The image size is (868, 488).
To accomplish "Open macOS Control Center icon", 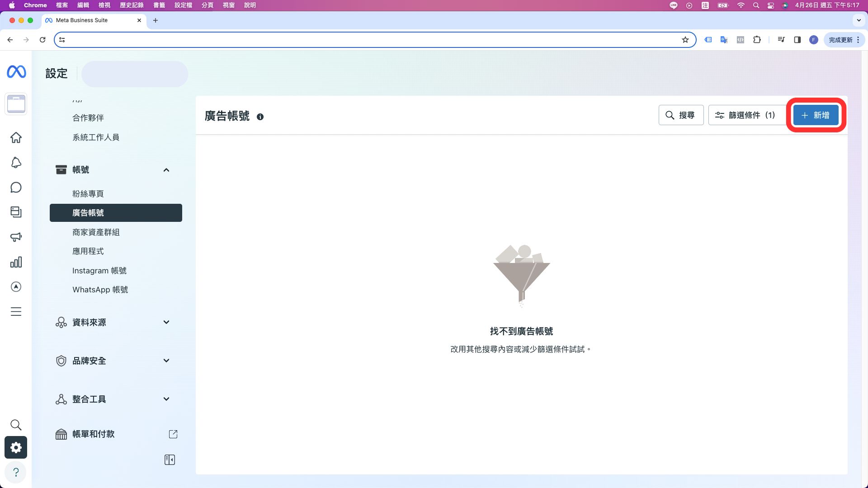I will [771, 5].
